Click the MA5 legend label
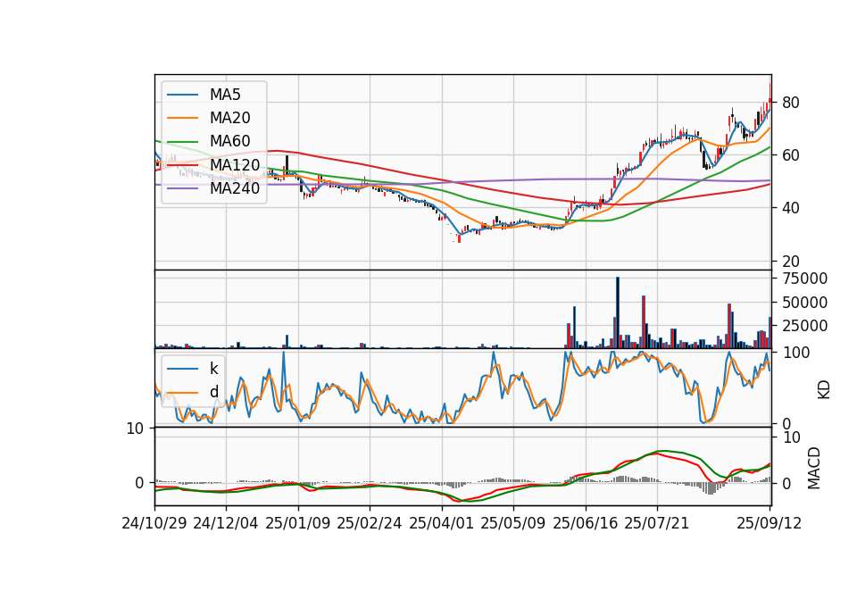The width and height of the screenshot is (857, 616). point(225,95)
